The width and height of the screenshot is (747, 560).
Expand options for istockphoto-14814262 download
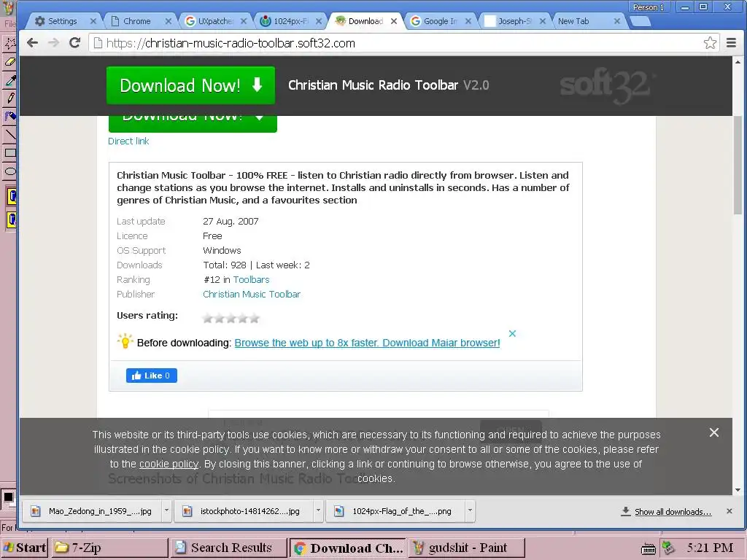pyautogui.click(x=318, y=510)
